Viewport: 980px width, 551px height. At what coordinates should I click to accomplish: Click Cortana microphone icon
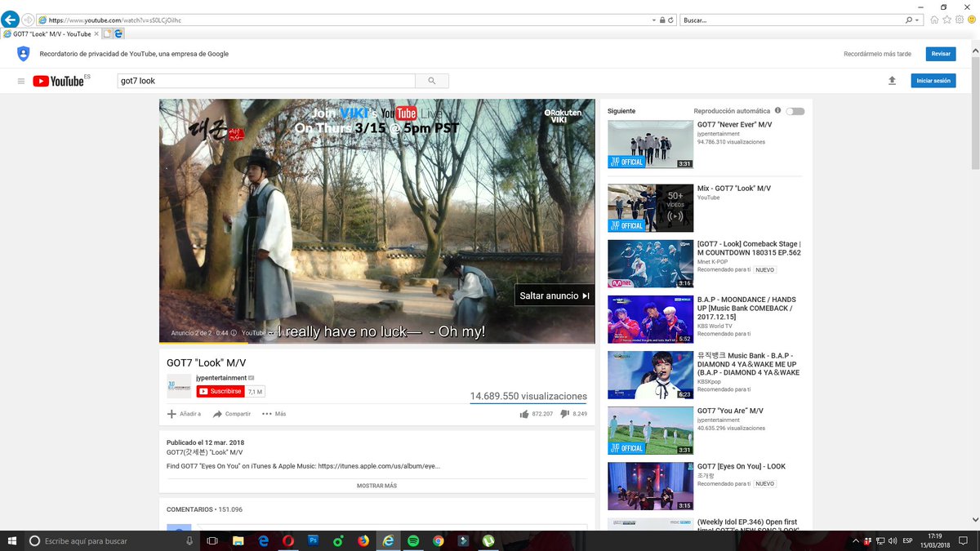(x=189, y=540)
